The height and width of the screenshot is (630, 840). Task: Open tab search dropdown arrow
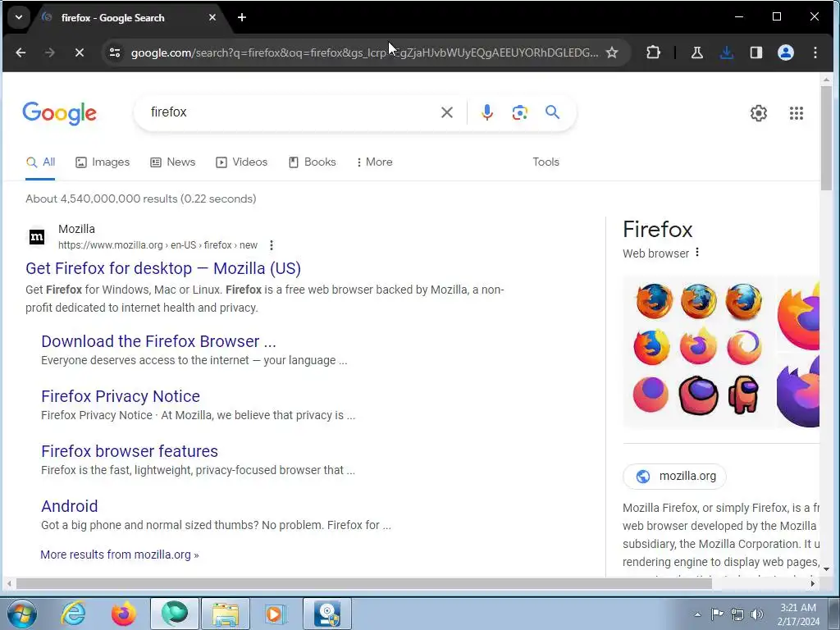coord(19,18)
